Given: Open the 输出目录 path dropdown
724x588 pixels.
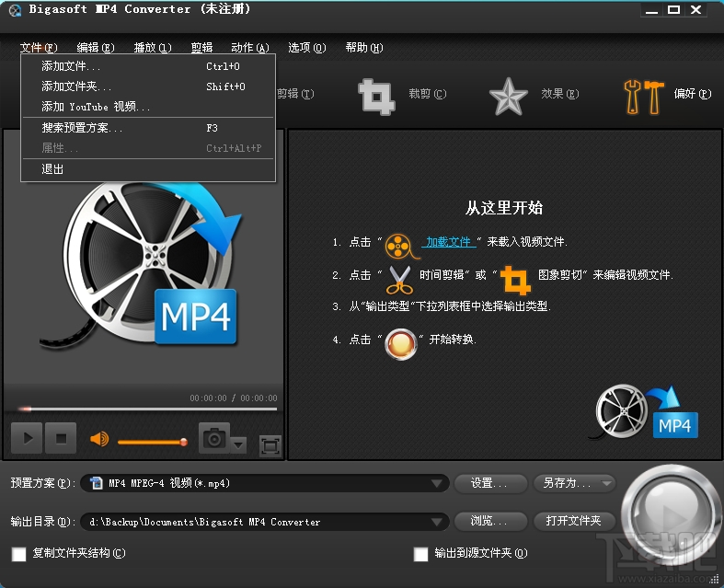Looking at the screenshot, I should 436,522.
